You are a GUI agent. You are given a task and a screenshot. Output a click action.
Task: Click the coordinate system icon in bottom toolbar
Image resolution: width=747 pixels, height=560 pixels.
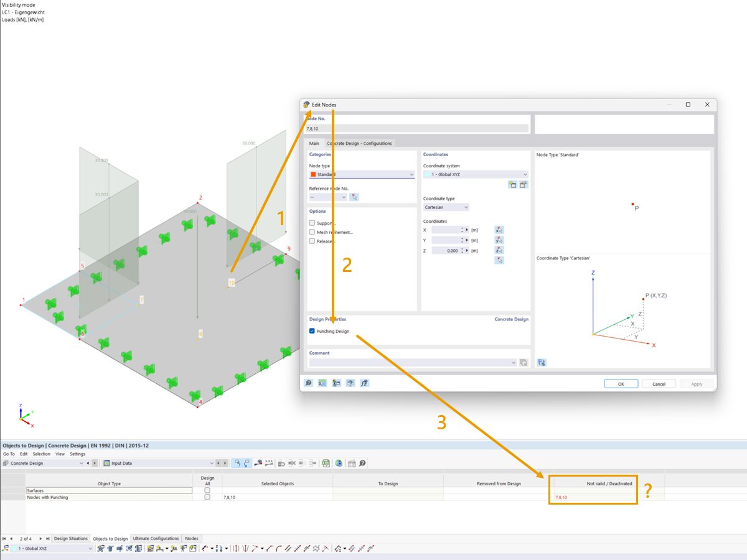pyautogui.click(x=6, y=548)
